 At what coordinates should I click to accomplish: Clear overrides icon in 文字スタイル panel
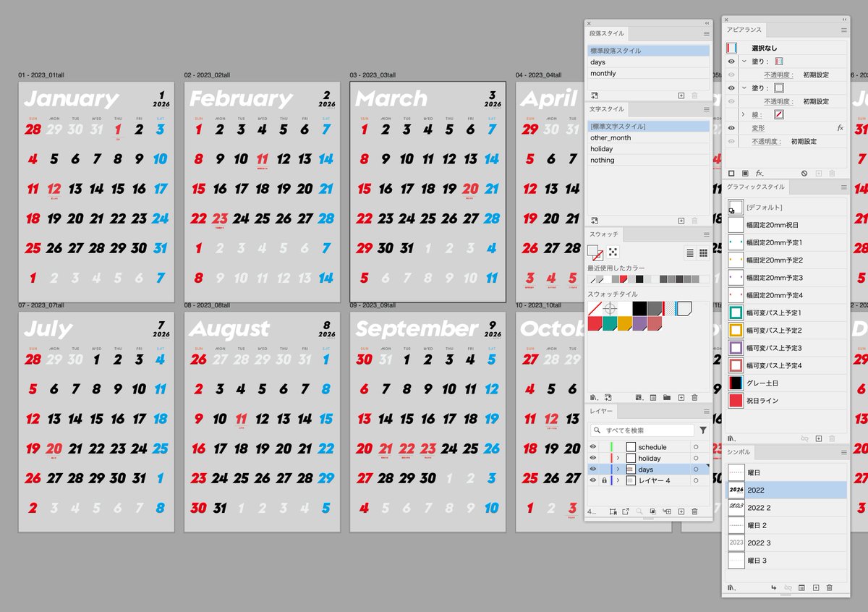coord(595,221)
